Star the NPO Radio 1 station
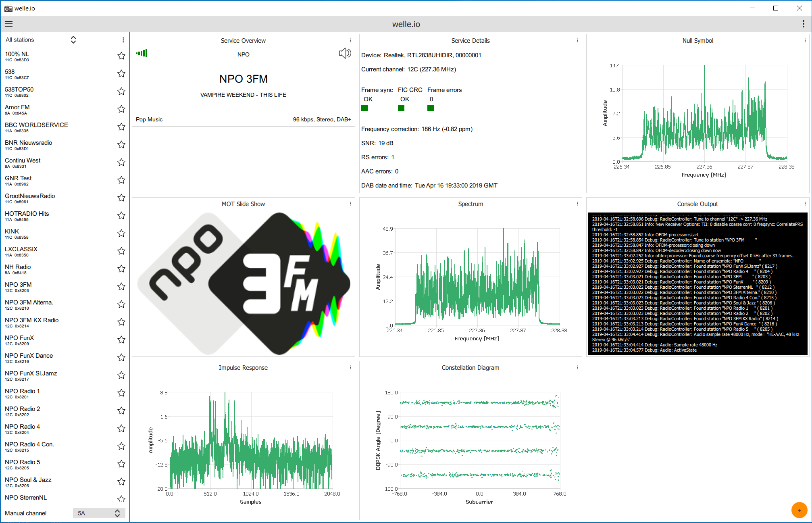Viewport: 812px width, 523px height. pyautogui.click(x=121, y=393)
